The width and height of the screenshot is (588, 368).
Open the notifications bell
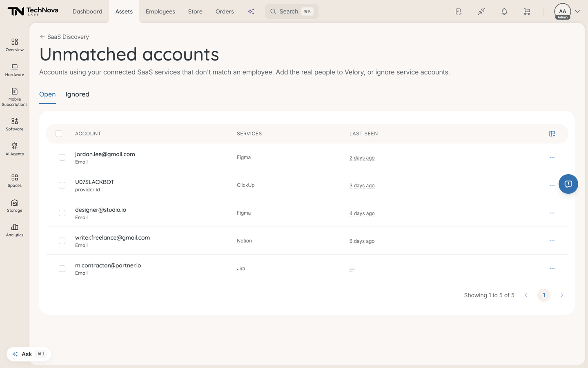coord(504,11)
